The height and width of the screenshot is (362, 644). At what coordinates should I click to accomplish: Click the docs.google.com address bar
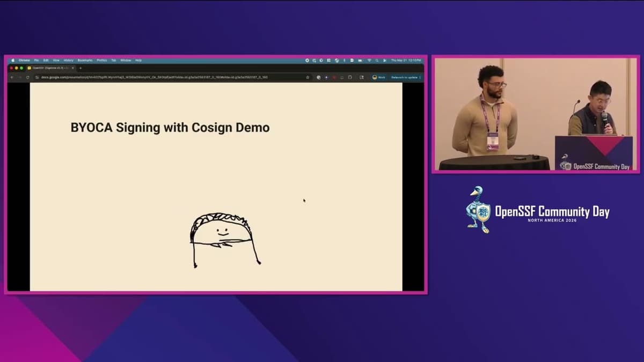click(x=173, y=77)
